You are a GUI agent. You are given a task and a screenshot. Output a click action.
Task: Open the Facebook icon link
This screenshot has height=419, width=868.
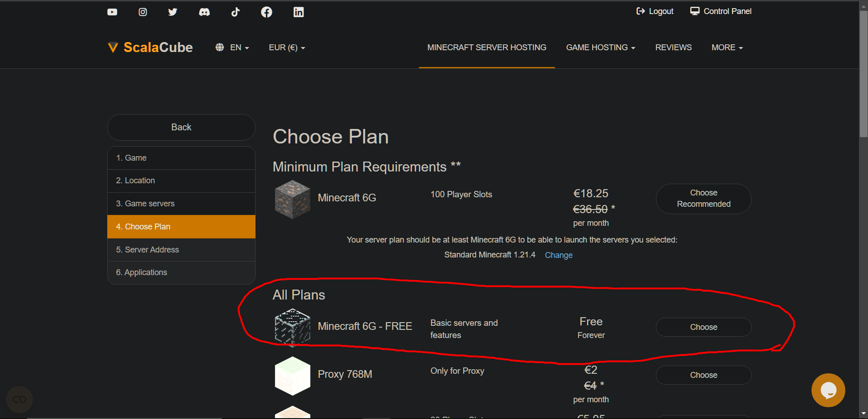click(x=266, y=12)
